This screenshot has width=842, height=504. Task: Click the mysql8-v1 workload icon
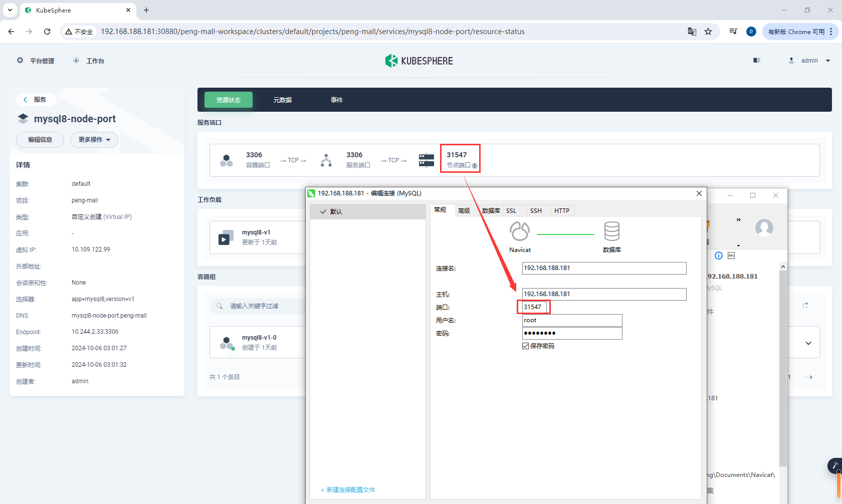226,237
